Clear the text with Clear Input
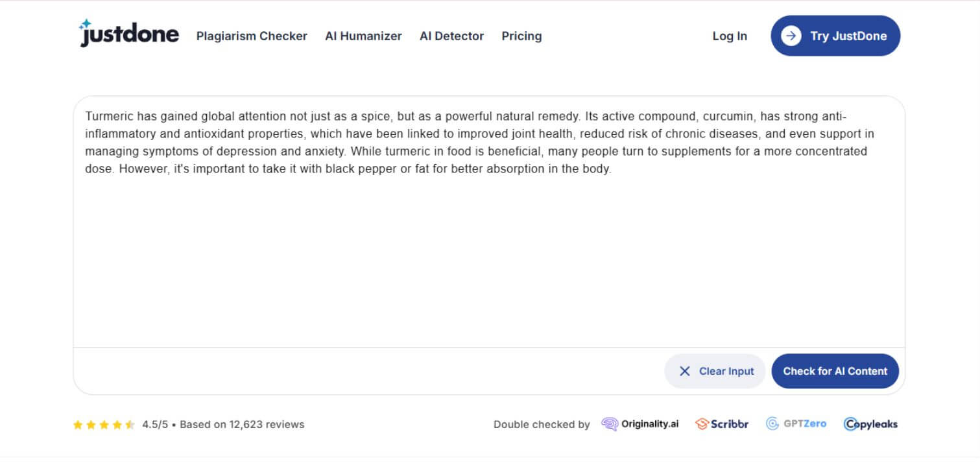This screenshot has height=465, width=980. pos(715,371)
